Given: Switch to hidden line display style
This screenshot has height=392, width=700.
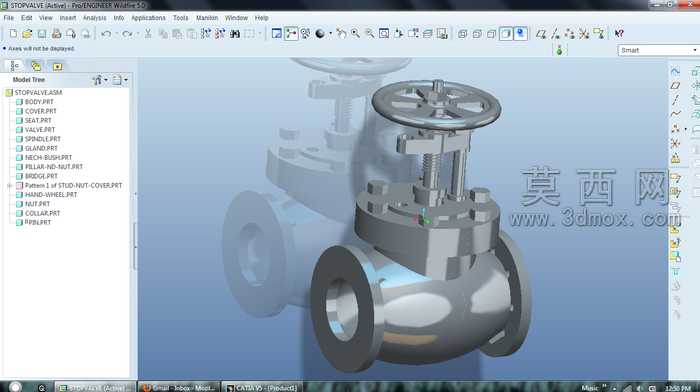Looking at the screenshot, I should coord(477,33).
